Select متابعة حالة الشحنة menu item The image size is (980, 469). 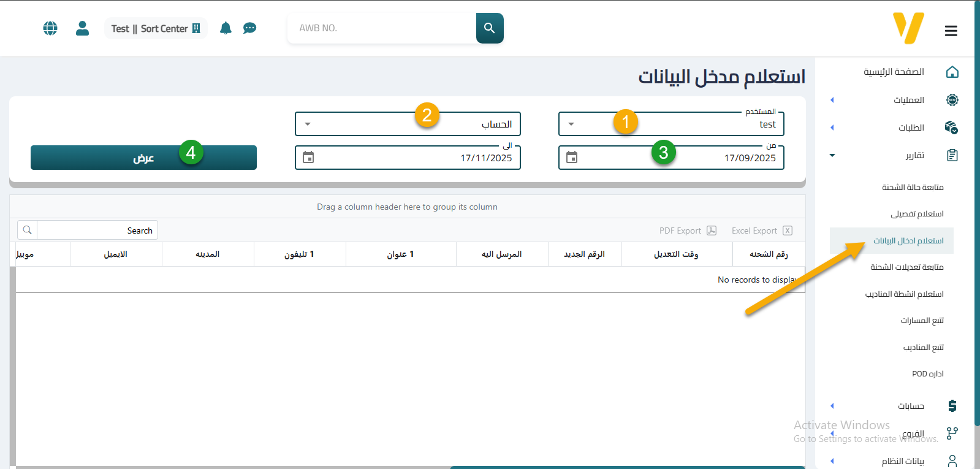(912, 188)
